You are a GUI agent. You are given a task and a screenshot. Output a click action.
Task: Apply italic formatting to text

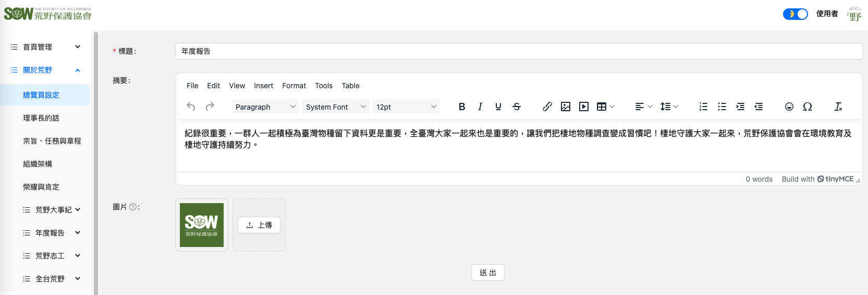tap(480, 107)
